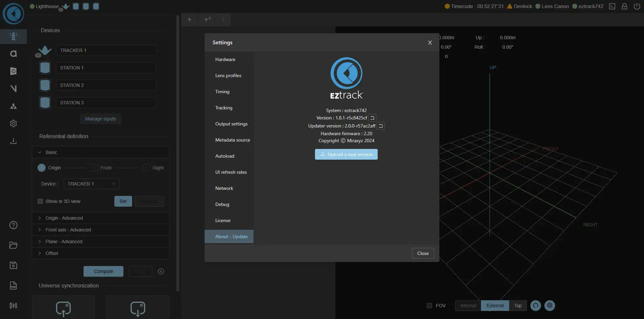This screenshot has width=644, height=319.
Task: Click Upload a new version button
Action: coord(346,154)
